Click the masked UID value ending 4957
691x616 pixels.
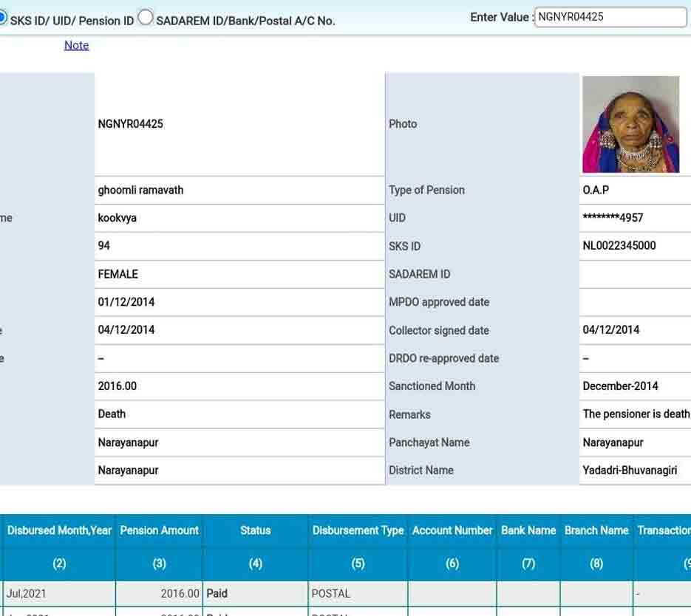click(x=613, y=218)
